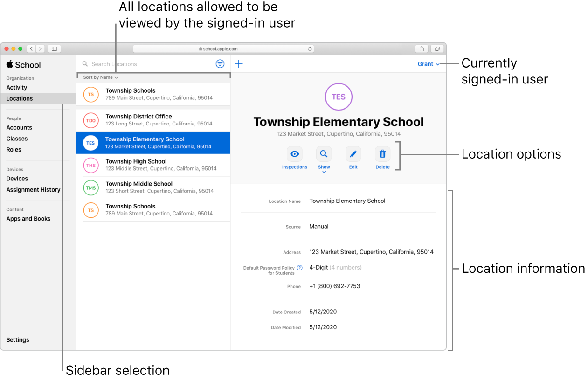This screenshot has width=588, height=381.
Task: Toggle the sidebar visibility icon
Action: pyautogui.click(x=54, y=48)
